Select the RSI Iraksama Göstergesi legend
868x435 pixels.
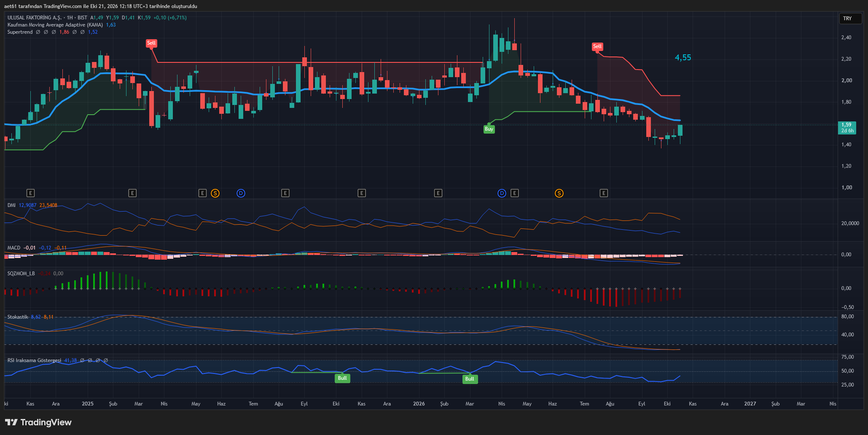[x=34, y=360]
